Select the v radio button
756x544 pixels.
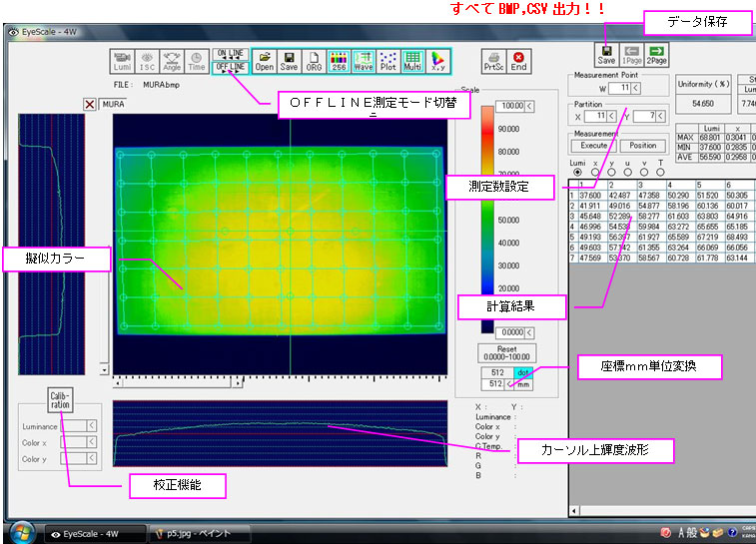click(x=644, y=172)
